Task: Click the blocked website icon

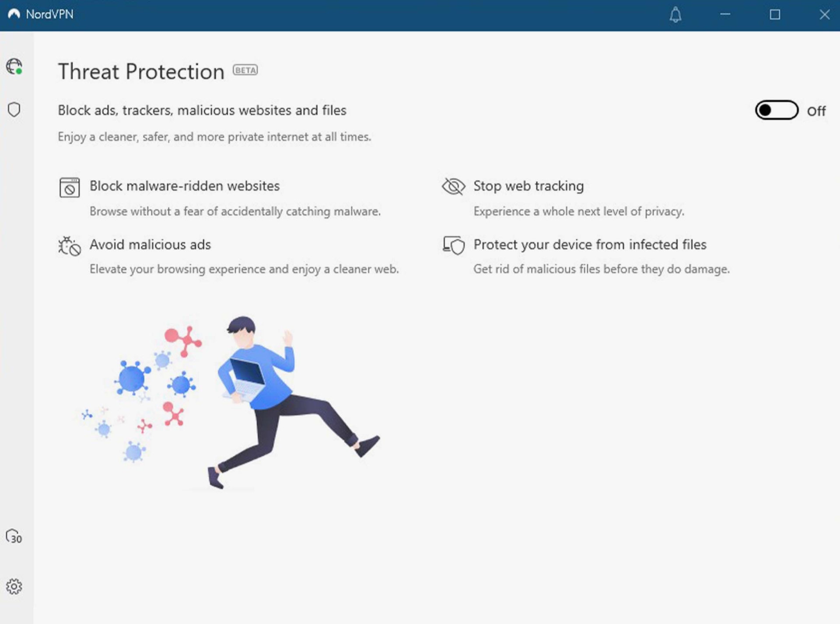Action: [x=70, y=188]
